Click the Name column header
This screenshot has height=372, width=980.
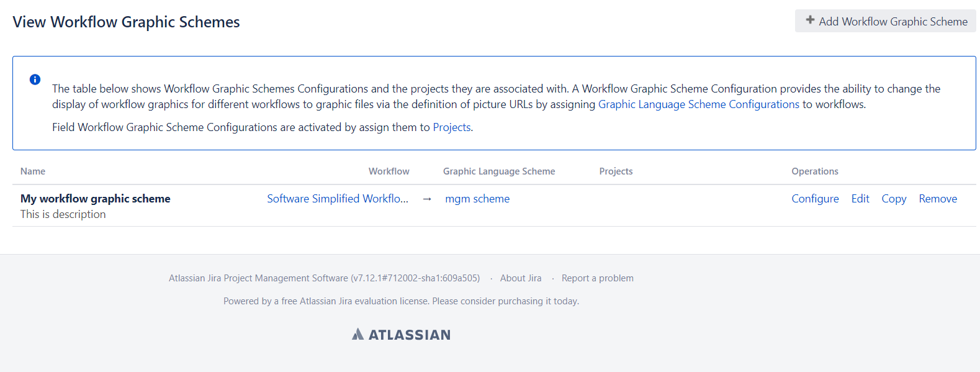[33, 171]
